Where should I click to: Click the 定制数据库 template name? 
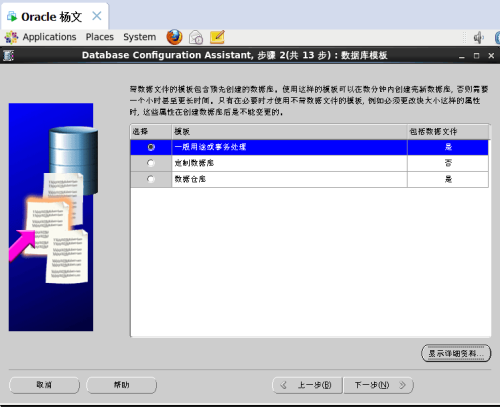194,163
